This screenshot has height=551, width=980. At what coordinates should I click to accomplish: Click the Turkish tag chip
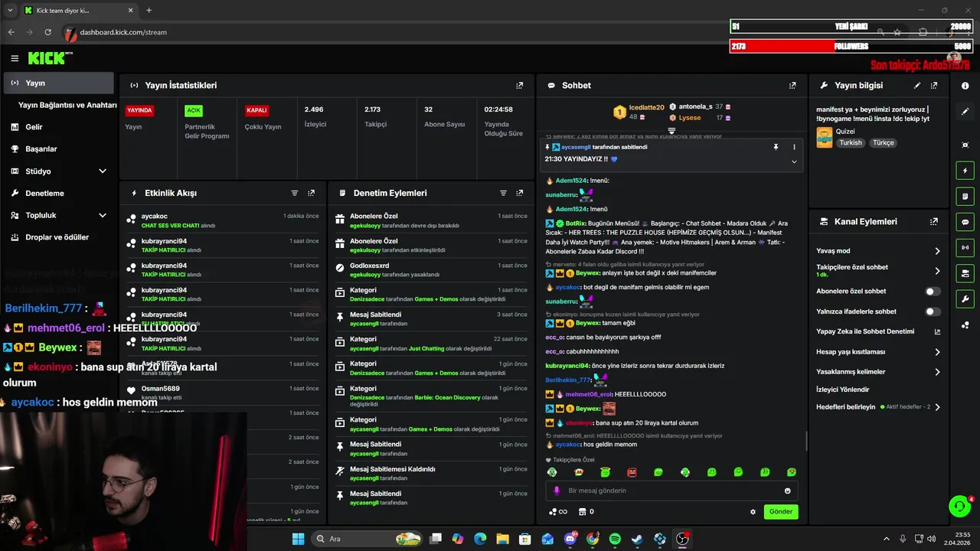tap(851, 143)
